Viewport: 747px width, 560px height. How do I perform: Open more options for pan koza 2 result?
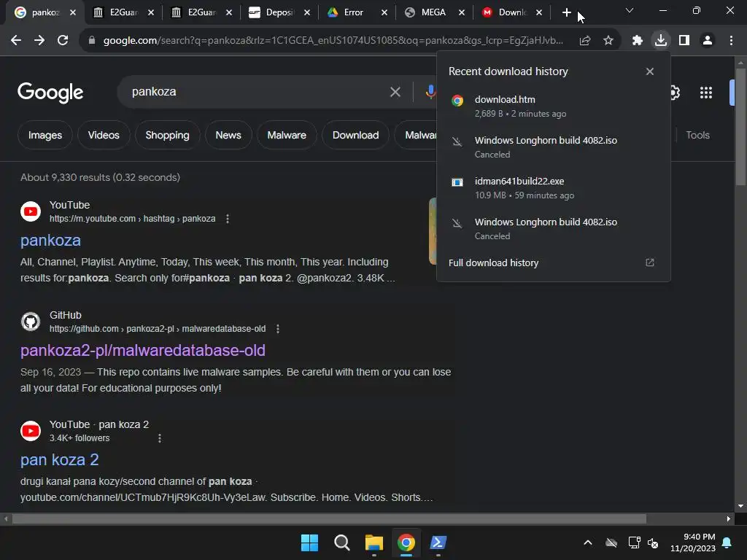pyautogui.click(x=160, y=438)
